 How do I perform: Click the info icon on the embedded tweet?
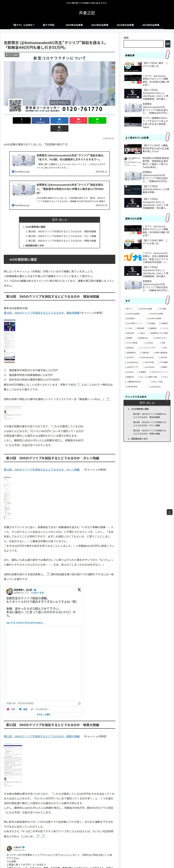pyautogui.click(x=79, y=703)
